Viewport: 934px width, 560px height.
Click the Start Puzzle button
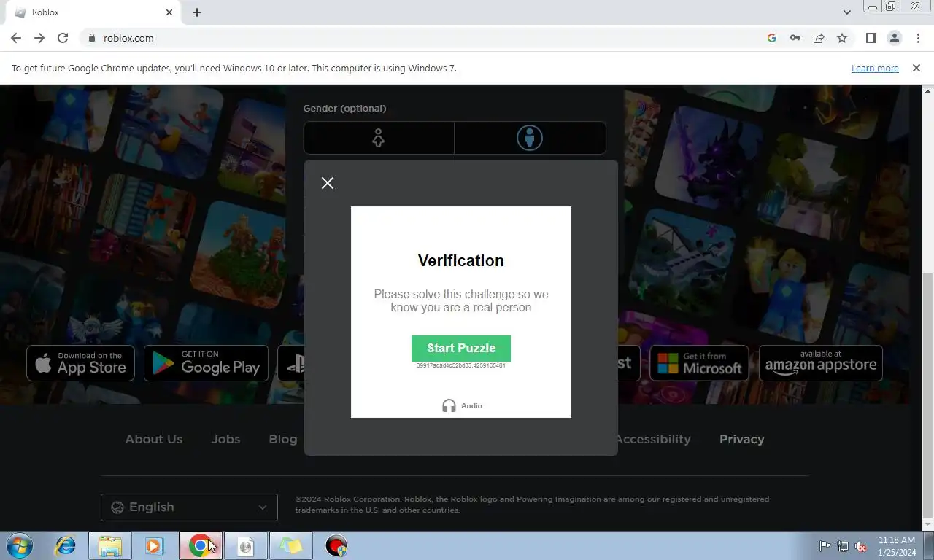click(x=461, y=348)
